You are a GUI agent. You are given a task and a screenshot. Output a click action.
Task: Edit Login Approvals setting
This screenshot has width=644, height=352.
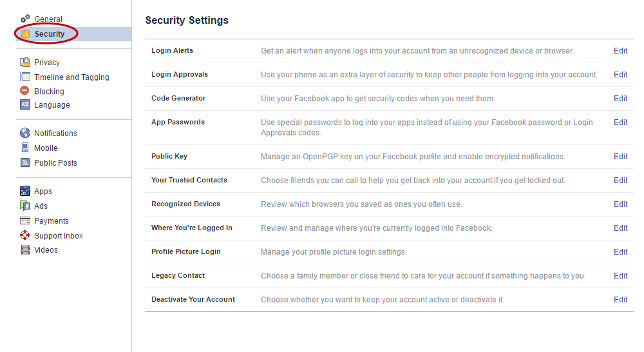pos(620,74)
